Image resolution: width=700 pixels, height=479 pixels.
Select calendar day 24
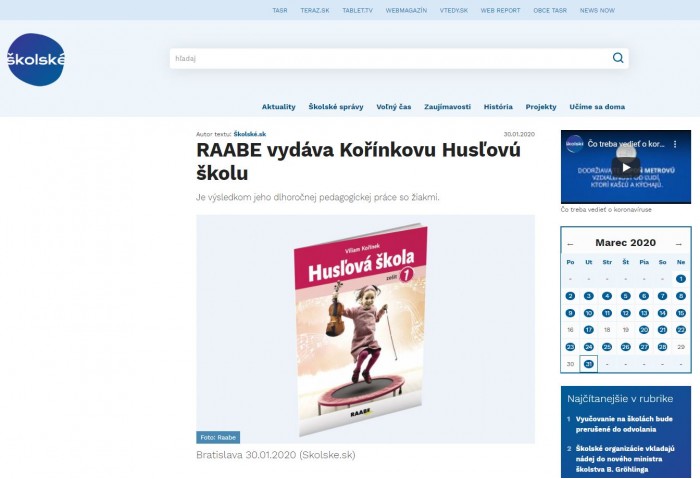coord(588,347)
